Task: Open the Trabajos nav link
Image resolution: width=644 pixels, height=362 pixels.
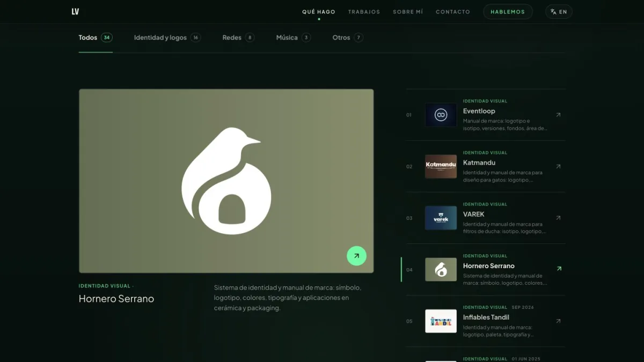Action: [x=364, y=12]
